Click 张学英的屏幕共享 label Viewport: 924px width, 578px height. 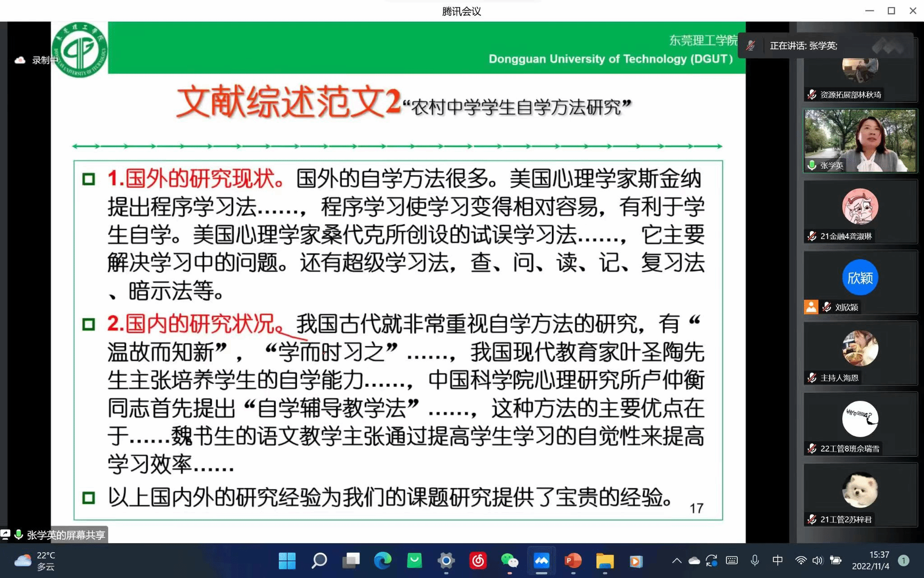[x=65, y=535]
